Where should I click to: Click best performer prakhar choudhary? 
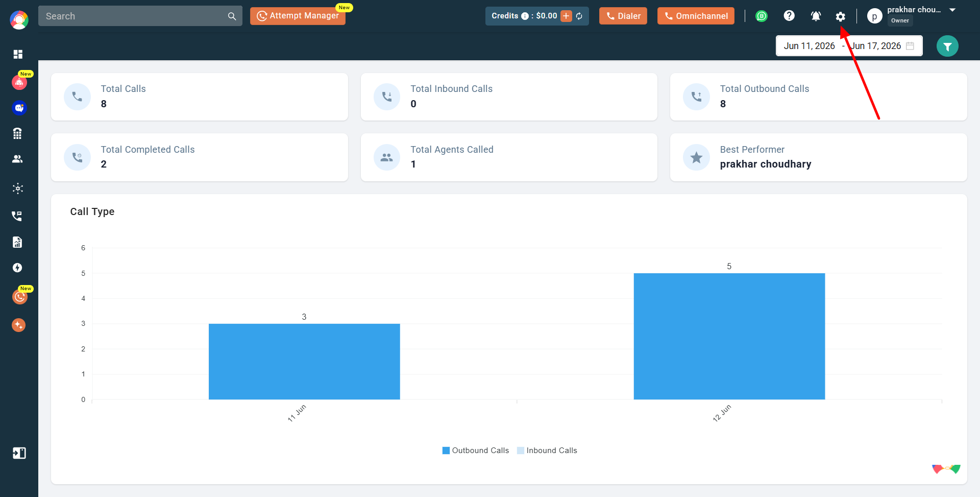pos(766,164)
